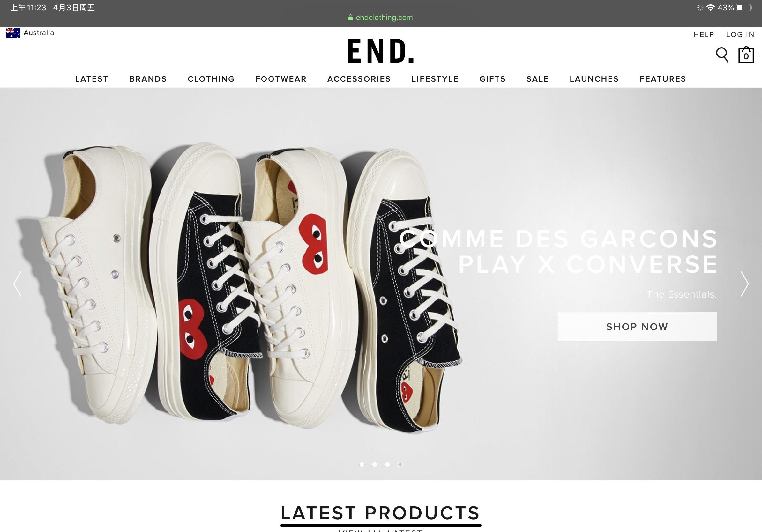Tap the Wi-Fi status icon
Image resolution: width=762 pixels, height=532 pixels.
point(710,8)
